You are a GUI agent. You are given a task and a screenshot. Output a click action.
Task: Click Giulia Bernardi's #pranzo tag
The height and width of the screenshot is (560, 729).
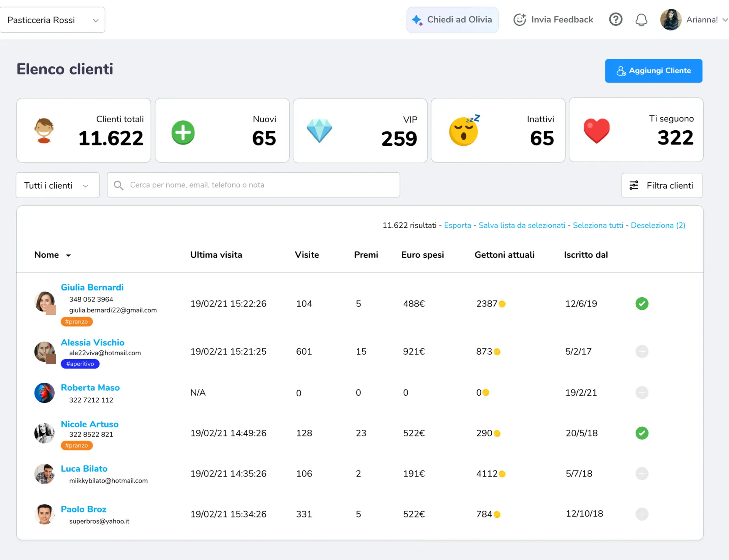tap(77, 322)
